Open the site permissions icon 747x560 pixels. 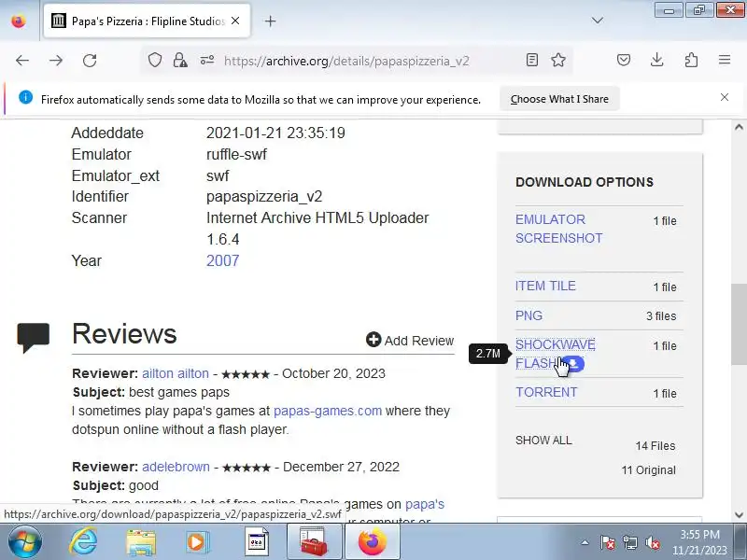(206, 61)
